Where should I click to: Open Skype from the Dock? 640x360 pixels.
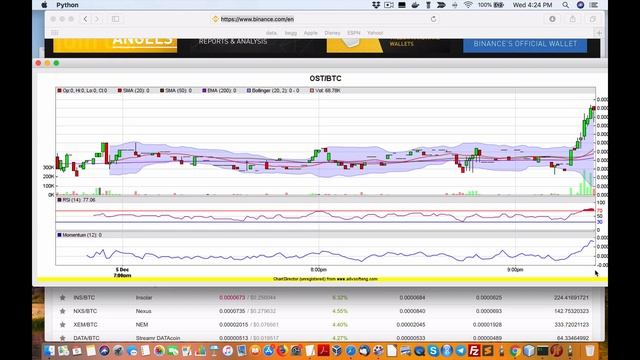click(x=433, y=351)
